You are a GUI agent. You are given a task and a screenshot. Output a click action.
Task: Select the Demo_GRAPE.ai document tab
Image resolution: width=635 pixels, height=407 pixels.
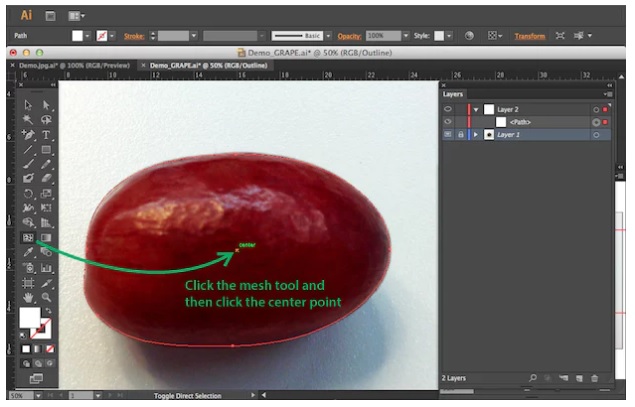coord(209,65)
